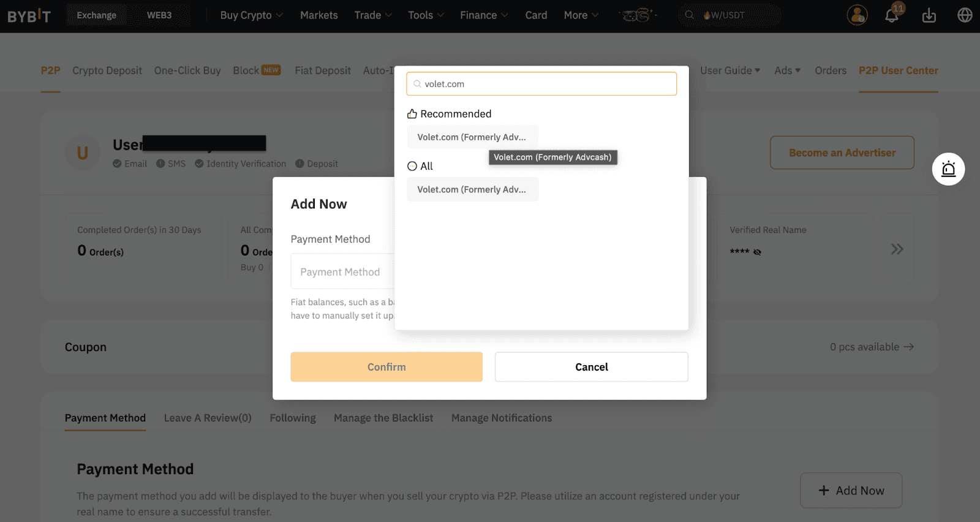The width and height of the screenshot is (980, 522).
Task: Open Orders link
Action: (831, 70)
